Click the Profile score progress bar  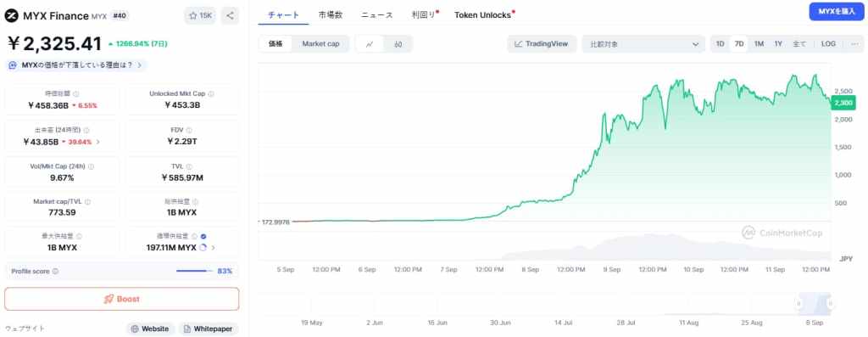pyautogui.click(x=194, y=271)
